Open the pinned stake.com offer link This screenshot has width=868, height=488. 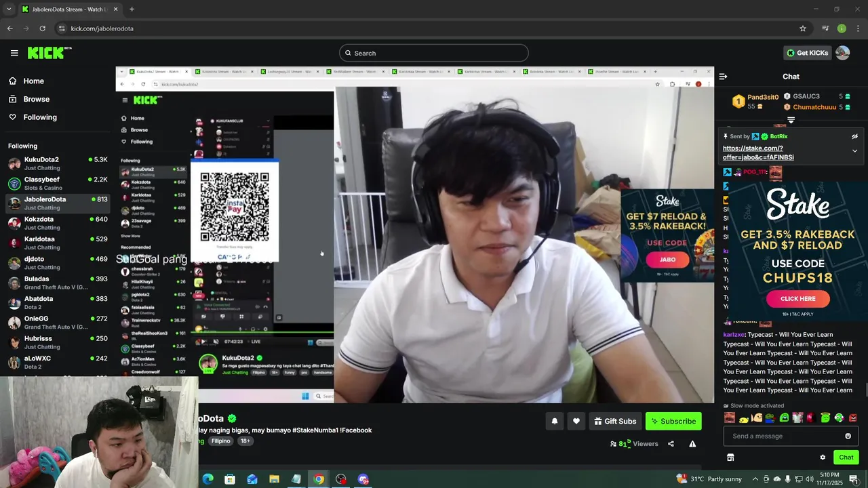[x=758, y=152]
